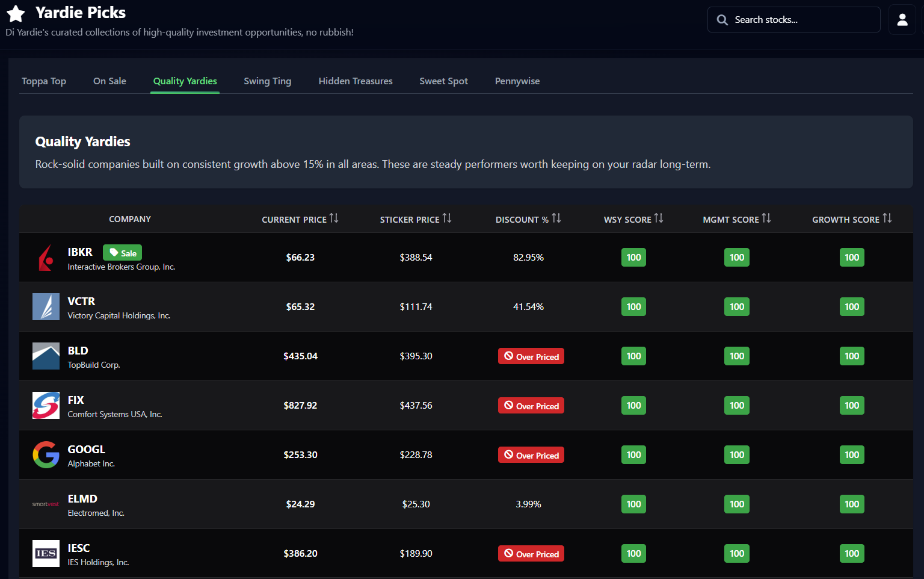Click GOOGL current price $253.30
Image resolution: width=924 pixels, height=579 pixels.
pyautogui.click(x=300, y=455)
